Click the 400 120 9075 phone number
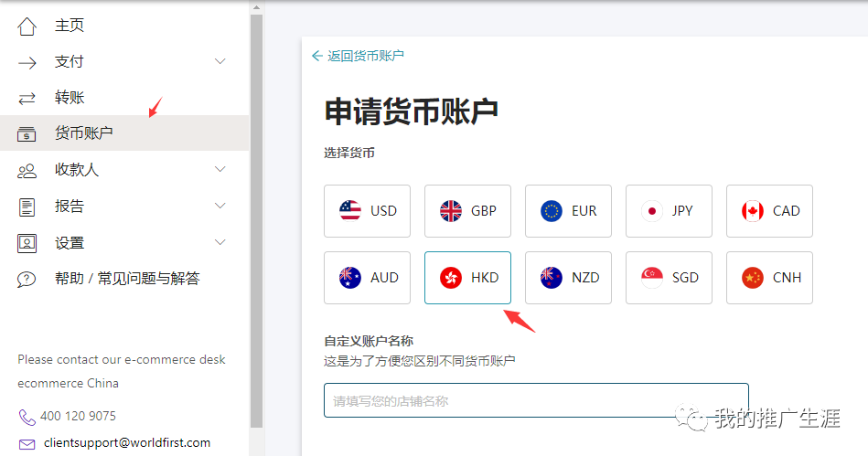The height and width of the screenshot is (456, 868). point(78,416)
